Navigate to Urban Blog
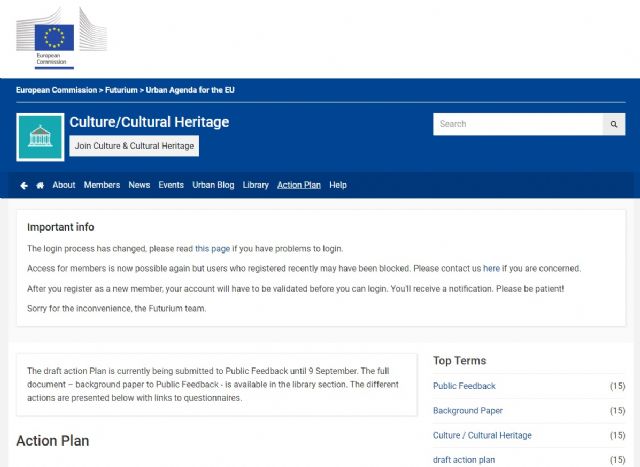The width and height of the screenshot is (640, 467). [x=213, y=185]
